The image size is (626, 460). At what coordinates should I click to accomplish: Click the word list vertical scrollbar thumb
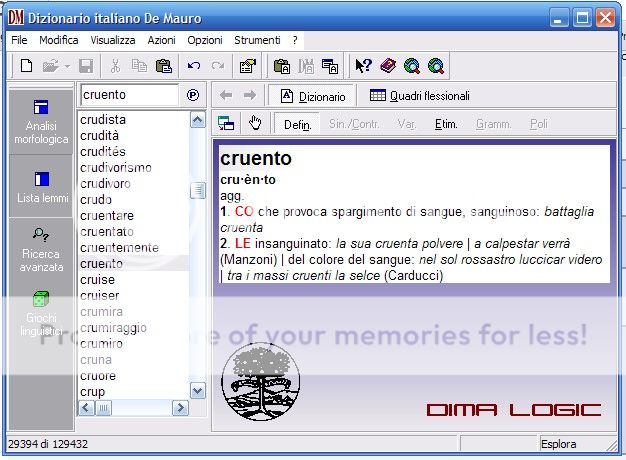pos(198,190)
